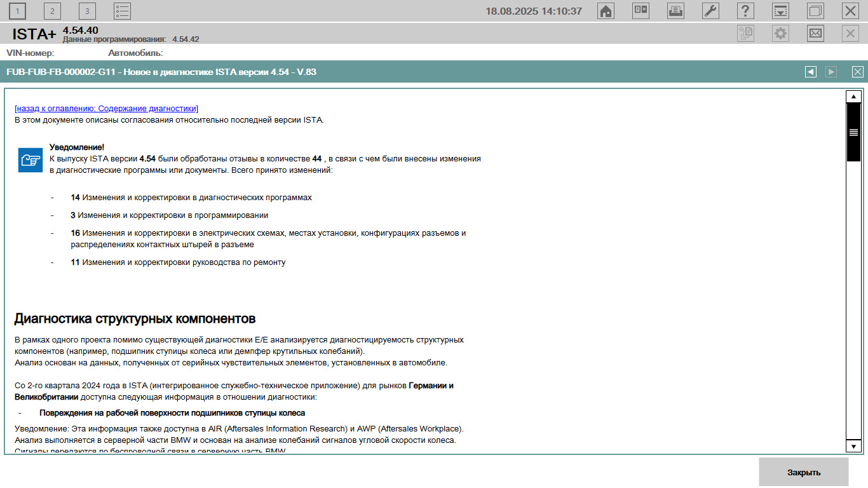This screenshot has width=868, height=488.
Task: Click the overlapping windows icon
Action: [815, 11]
